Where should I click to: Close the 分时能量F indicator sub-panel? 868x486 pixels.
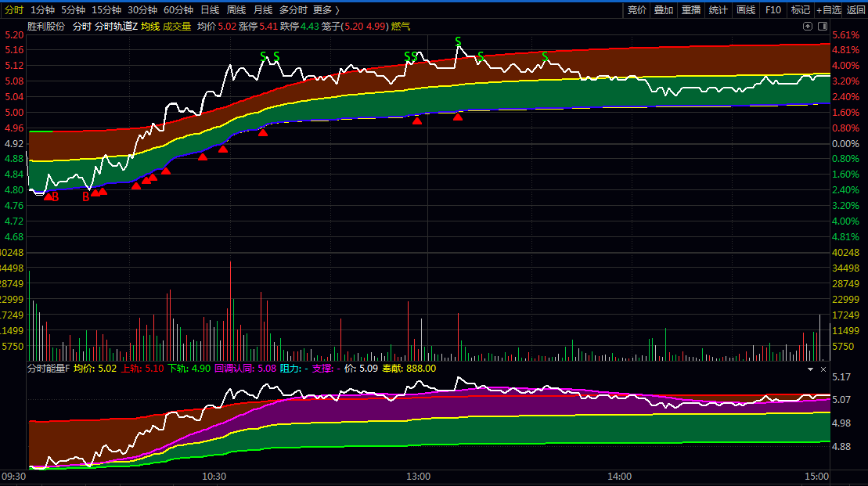[823, 369]
